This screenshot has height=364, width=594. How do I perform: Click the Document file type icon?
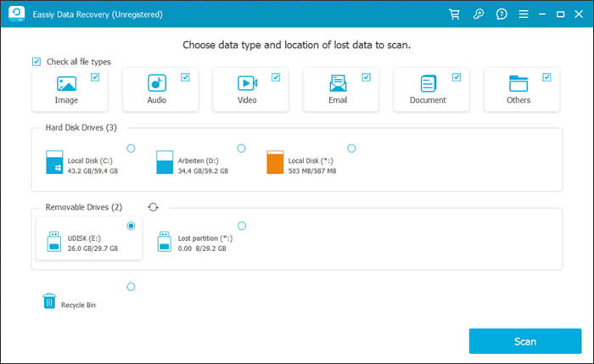click(428, 83)
